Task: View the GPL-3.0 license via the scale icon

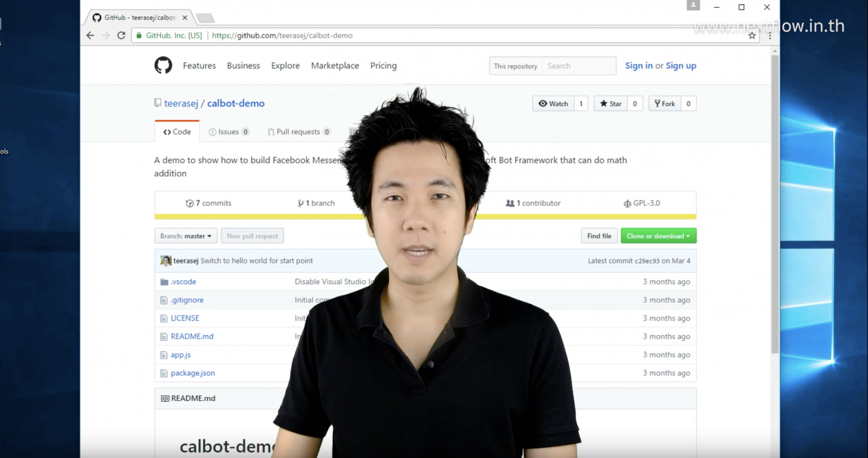Action: coord(628,203)
